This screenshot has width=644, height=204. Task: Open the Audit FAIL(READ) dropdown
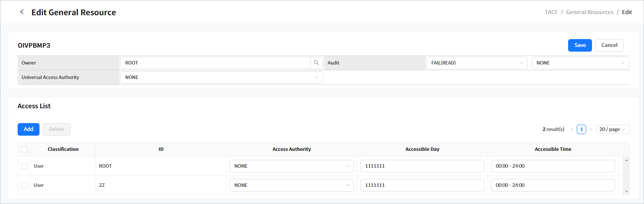tap(477, 63)
